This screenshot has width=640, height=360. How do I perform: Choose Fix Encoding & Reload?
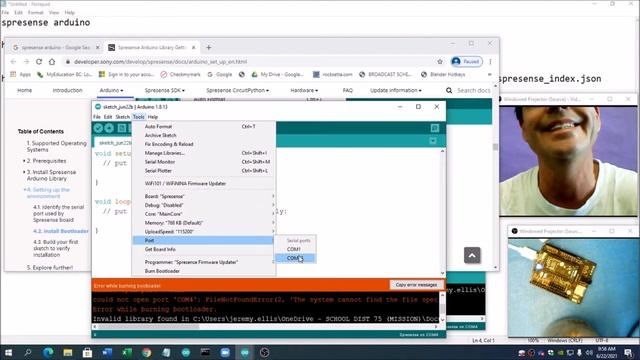point(203,144)
